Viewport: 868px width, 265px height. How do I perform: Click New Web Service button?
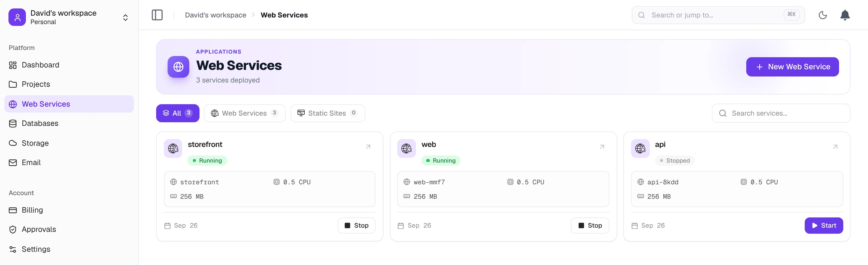tap(792, 67)
